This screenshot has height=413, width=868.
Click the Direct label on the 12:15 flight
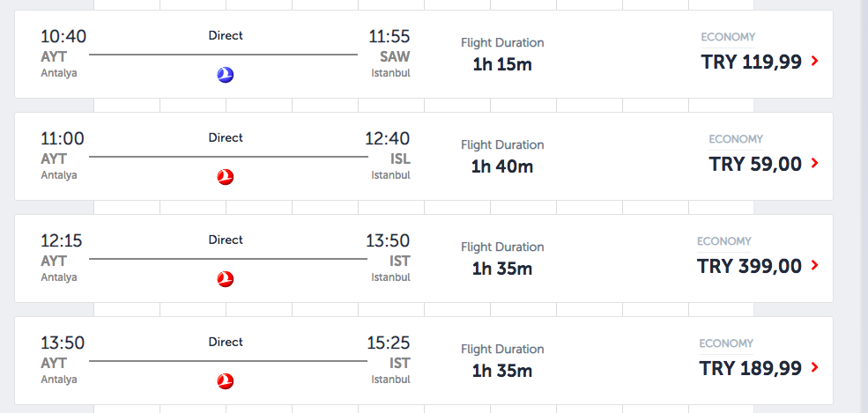[x=226, y=240]
